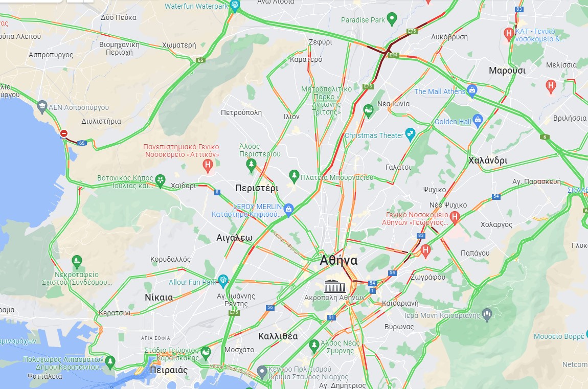This screenshot has height=389, width=588.
Task: Open the Αττικόν hospital H marker
Action: click(x=208, y=165)
